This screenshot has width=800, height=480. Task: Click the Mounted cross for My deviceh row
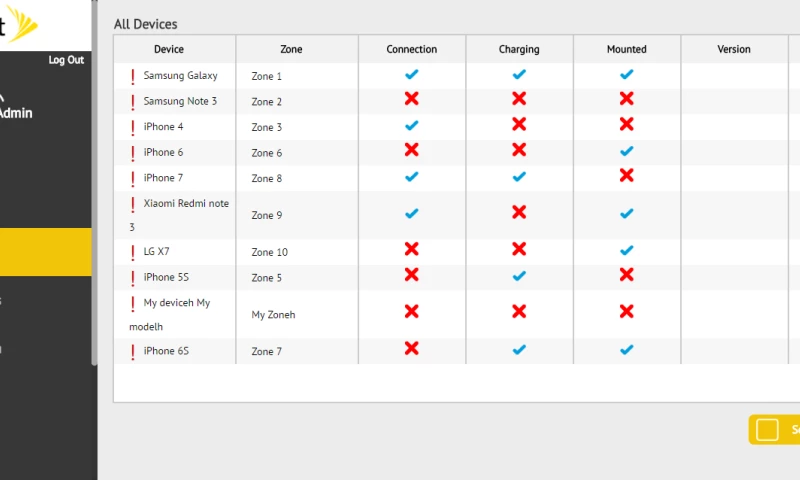click(626, 312)
